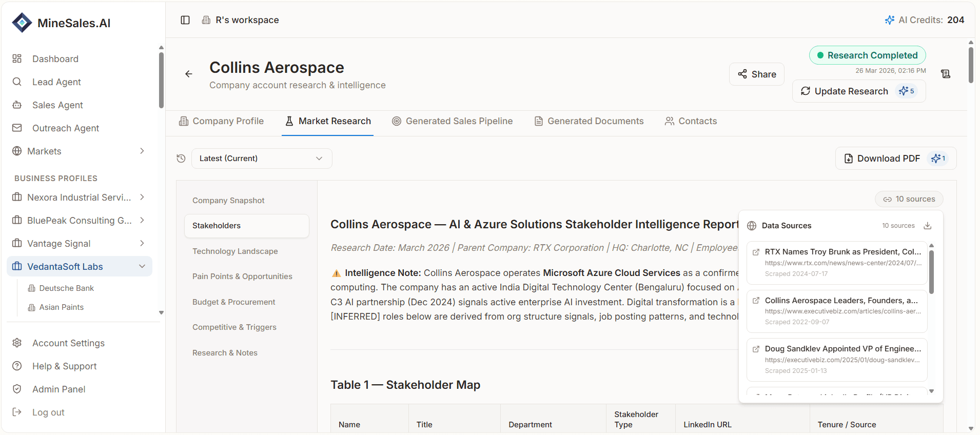This screenshot has width=980, height=435.
Task: Switch to the Company Profile tab
Action: 221,121
